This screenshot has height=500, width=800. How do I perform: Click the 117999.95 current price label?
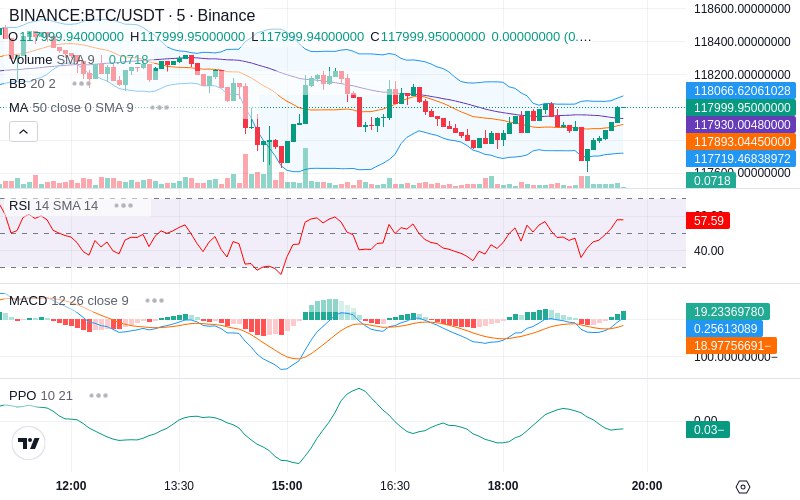741,108
